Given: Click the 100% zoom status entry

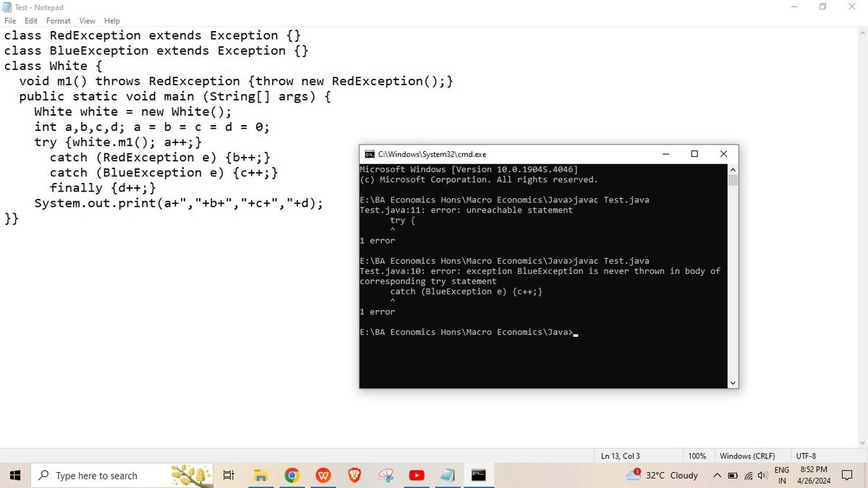Looking at the screenshot, I should 697,456.
